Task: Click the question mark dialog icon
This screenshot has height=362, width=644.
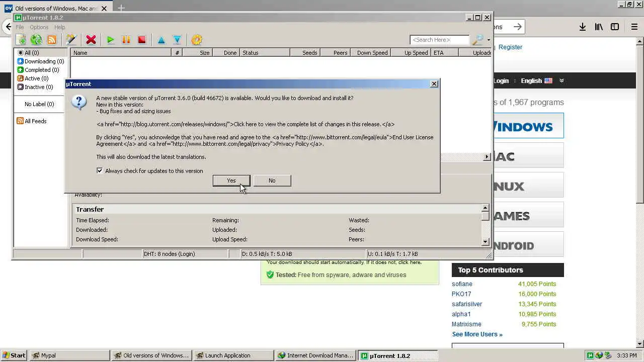Action: [79, 102]
